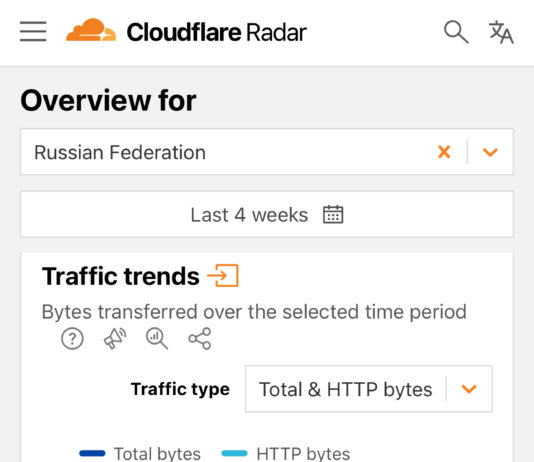Viewport: 534px width, 462px height.
Task: Click the Cloudflare Radar title text
Action: coord(217,32)
